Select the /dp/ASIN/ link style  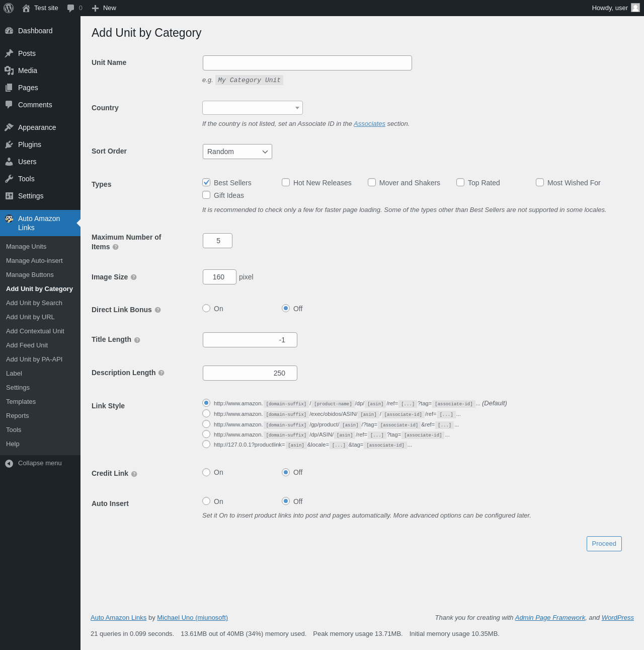(x=206, y=434)
